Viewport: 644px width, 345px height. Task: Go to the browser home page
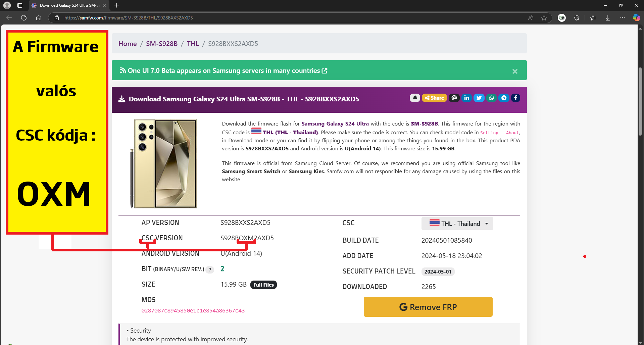coord(39,18)
